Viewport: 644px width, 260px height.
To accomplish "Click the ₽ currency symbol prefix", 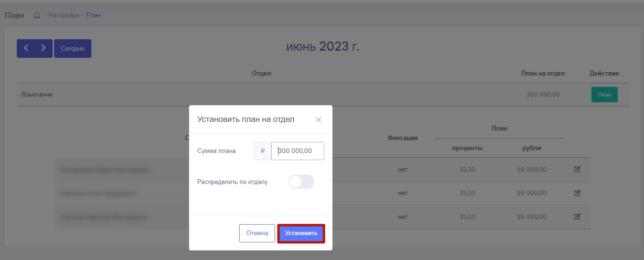I will pyautogui.click(x=263, y=151).
